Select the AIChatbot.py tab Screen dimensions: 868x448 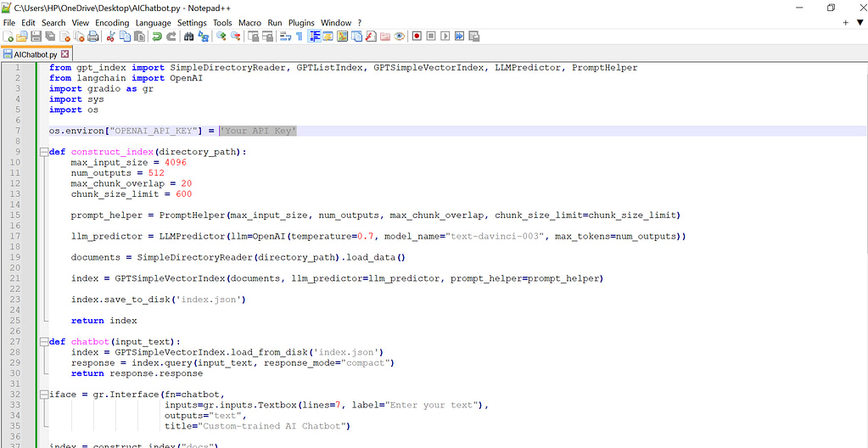click(x=36, y=54)
